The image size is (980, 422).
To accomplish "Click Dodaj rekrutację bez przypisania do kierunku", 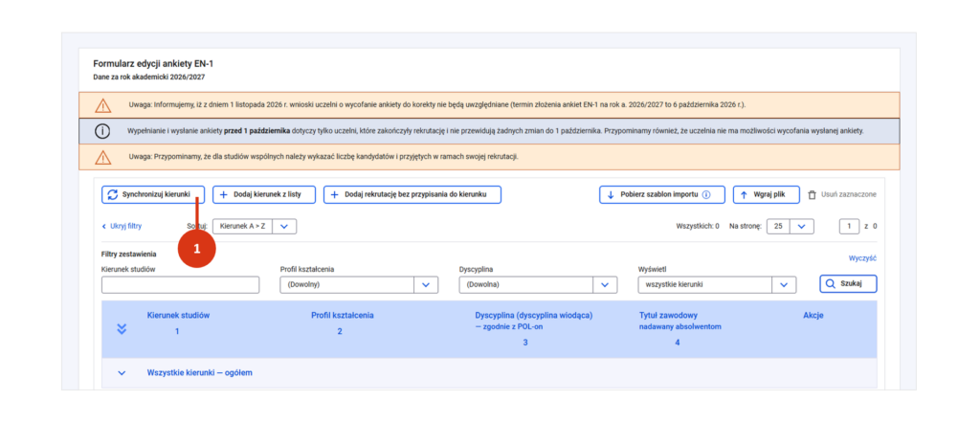I will point(412,194).
